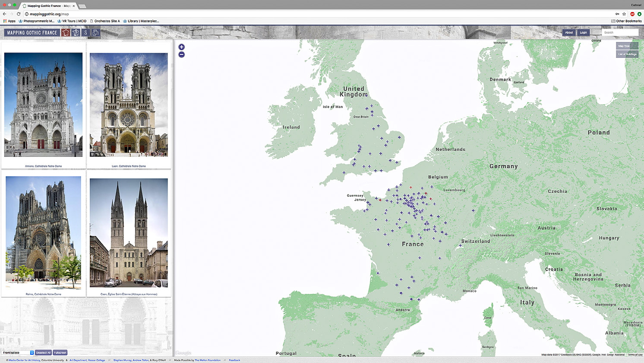Open the Photogrammetric M... bookmark
644x363 pixels.
[x=37, y=21]
